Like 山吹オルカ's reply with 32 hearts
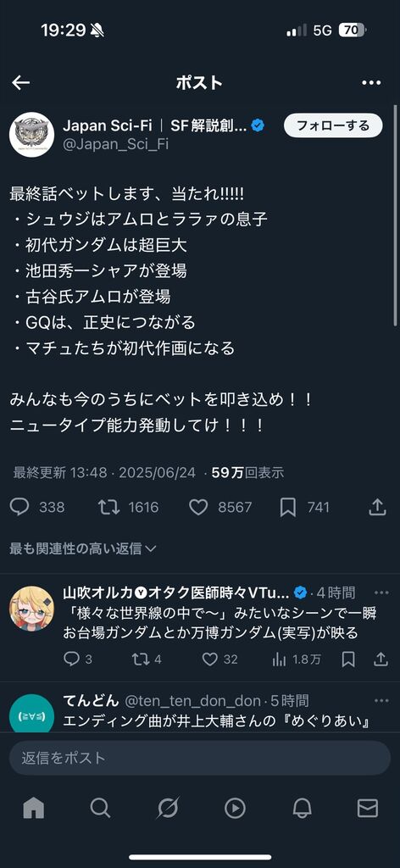The width and height of the screenshot is (400, 868). pos(219,659)
